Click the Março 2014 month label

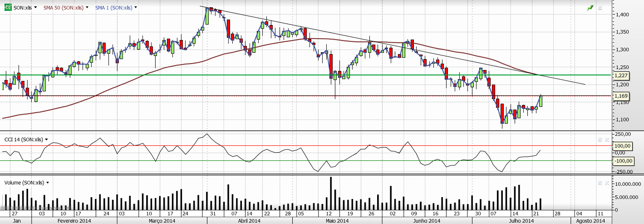click(x=162, y=221)
